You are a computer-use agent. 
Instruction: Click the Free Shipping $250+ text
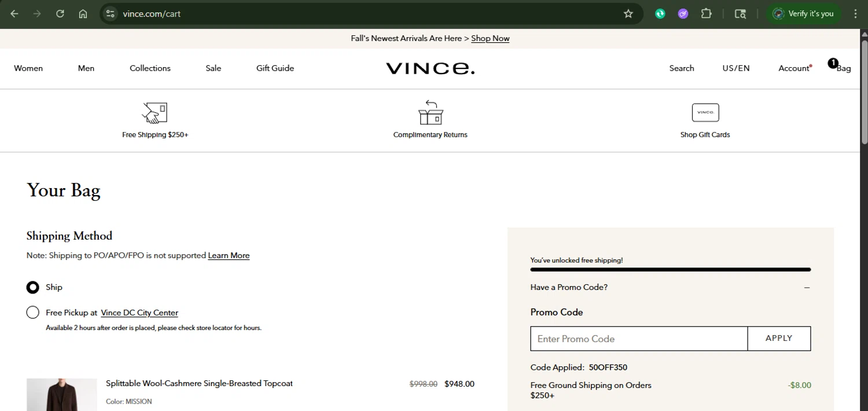point(155,134)
